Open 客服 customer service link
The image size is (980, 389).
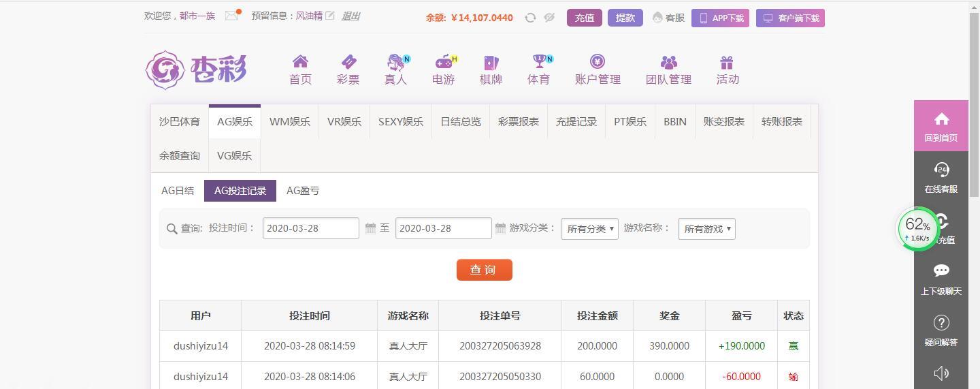668,18
